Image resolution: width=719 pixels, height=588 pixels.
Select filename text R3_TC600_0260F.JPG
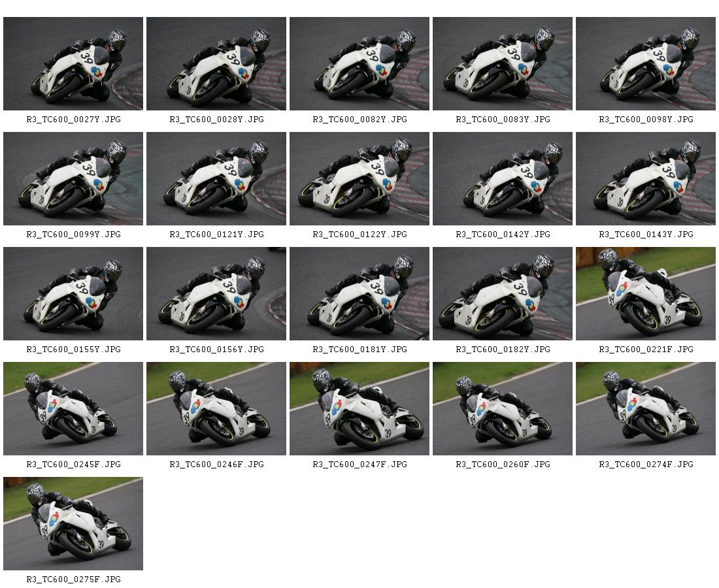coord(503,465)
